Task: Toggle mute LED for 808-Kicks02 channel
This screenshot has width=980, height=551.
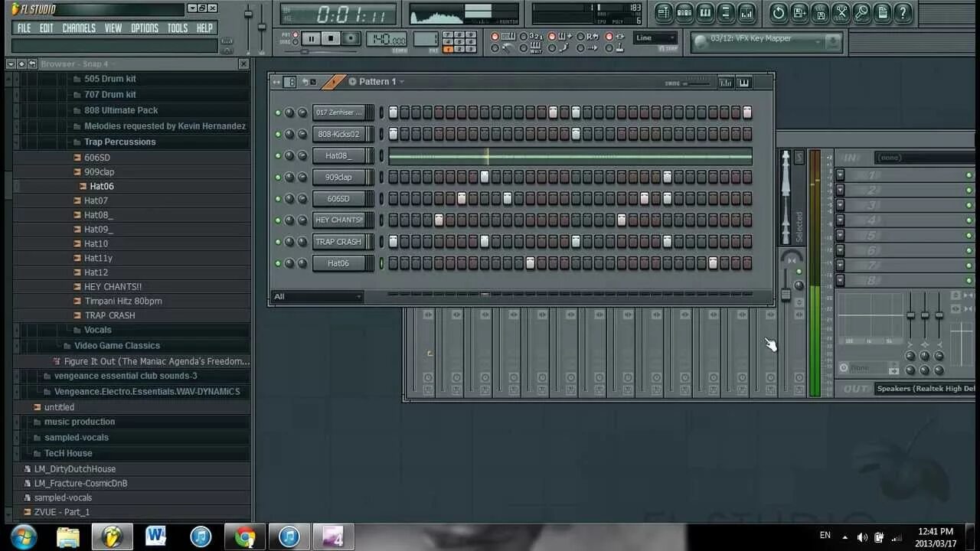Action: click(278, 134)
